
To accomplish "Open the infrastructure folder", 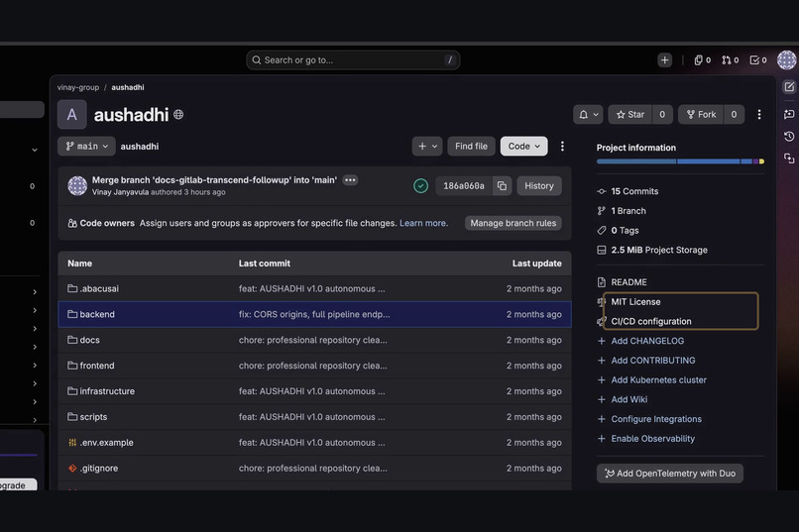I will click(x=107, y=391).
